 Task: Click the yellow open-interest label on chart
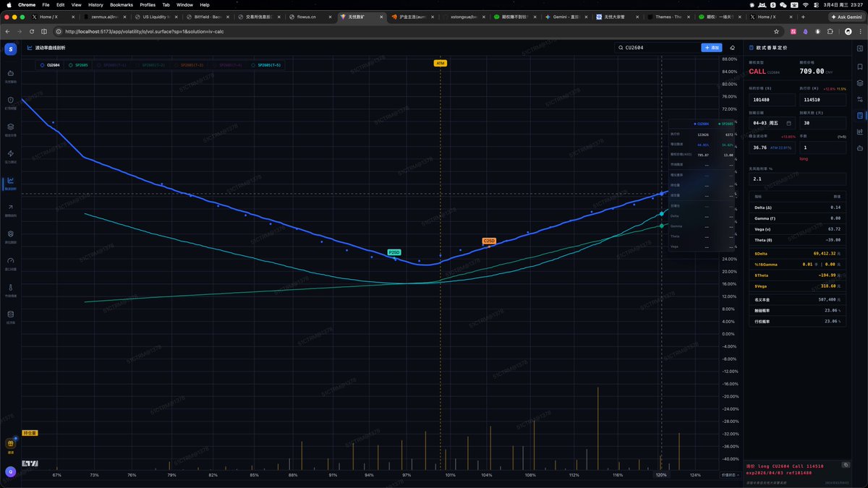[30, 433]
